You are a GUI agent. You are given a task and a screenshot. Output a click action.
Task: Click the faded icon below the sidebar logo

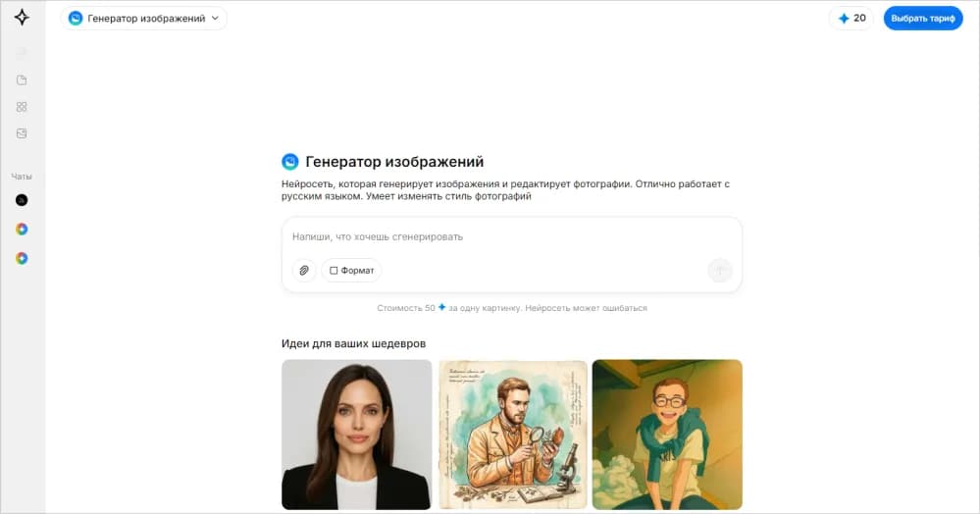click(22, 53)
